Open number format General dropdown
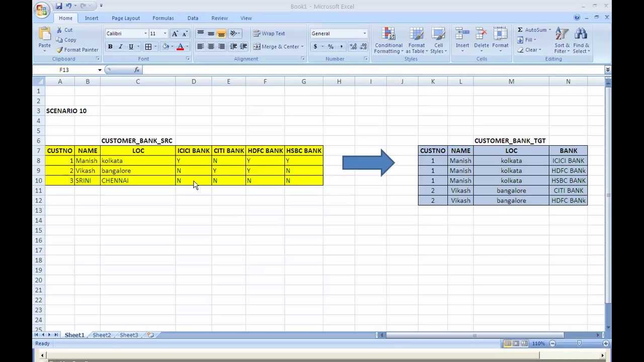Viewport: 644px width, 362px height. 365,34
